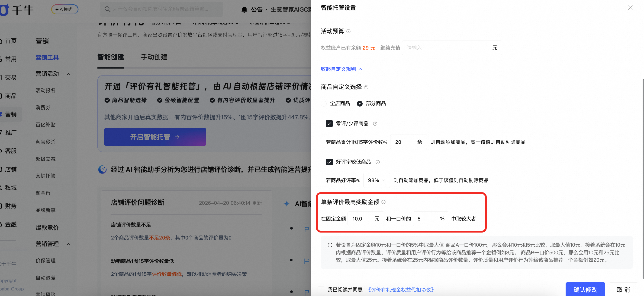Click flag icon beside 店铺评价数量不足
The height and width of the screenshot is (296, 644).
[x=307, y=229]
